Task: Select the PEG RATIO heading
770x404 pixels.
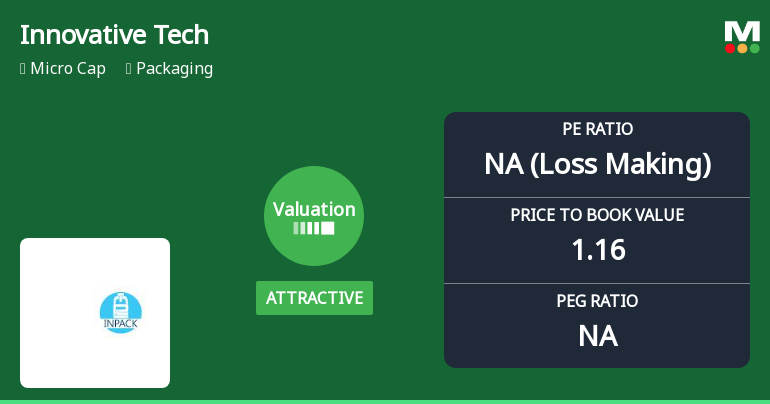Action: tap(597, 301)
